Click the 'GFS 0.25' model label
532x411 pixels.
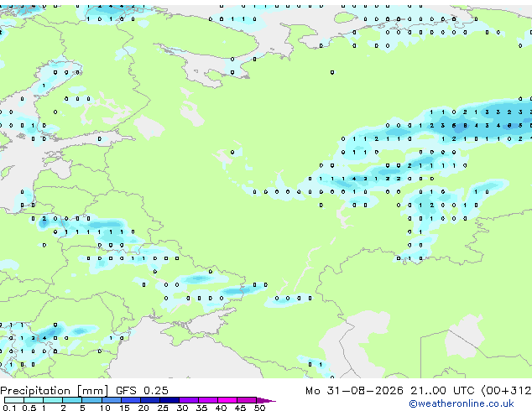pyautogui.click(x=142, y=391)
